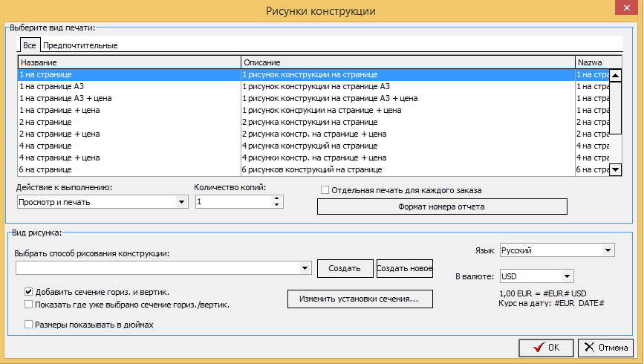Click list scrollbar up arrow

pos(615,75)
